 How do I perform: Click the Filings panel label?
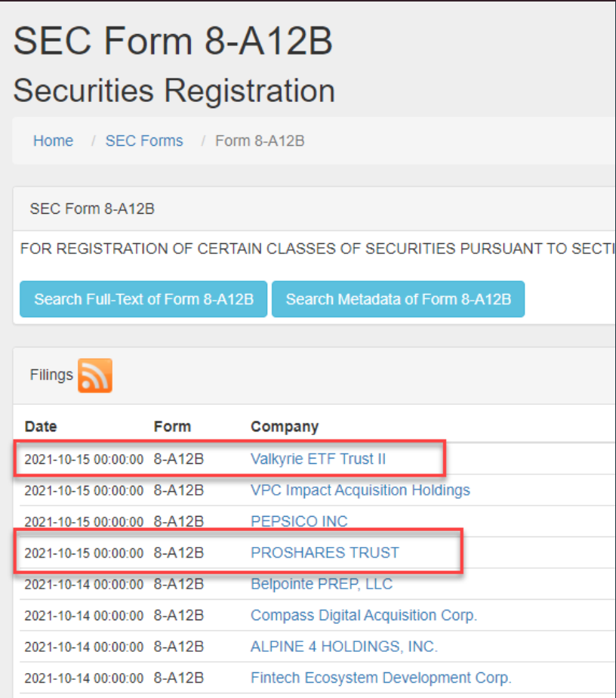coord(51,375)
